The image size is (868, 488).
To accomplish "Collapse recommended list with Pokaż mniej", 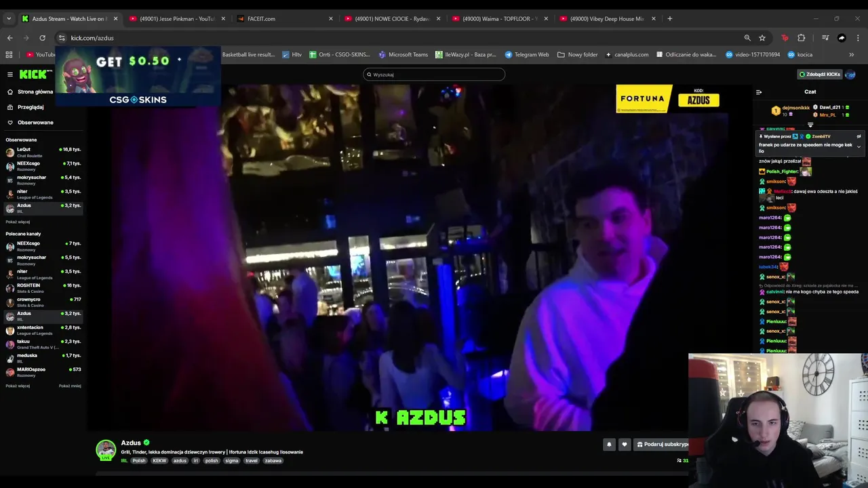I will tap(70, 386).
